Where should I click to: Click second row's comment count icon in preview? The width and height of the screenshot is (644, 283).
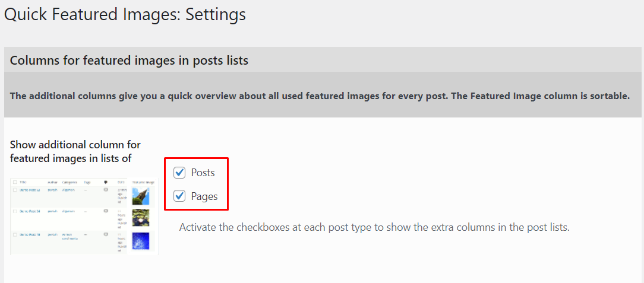click(x=106, y=211)
